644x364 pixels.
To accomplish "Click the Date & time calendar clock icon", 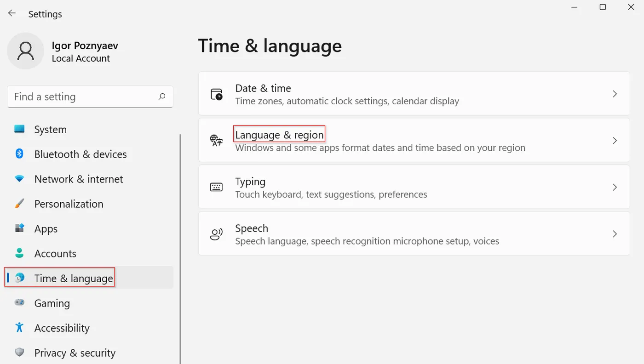I will (216, 94).
